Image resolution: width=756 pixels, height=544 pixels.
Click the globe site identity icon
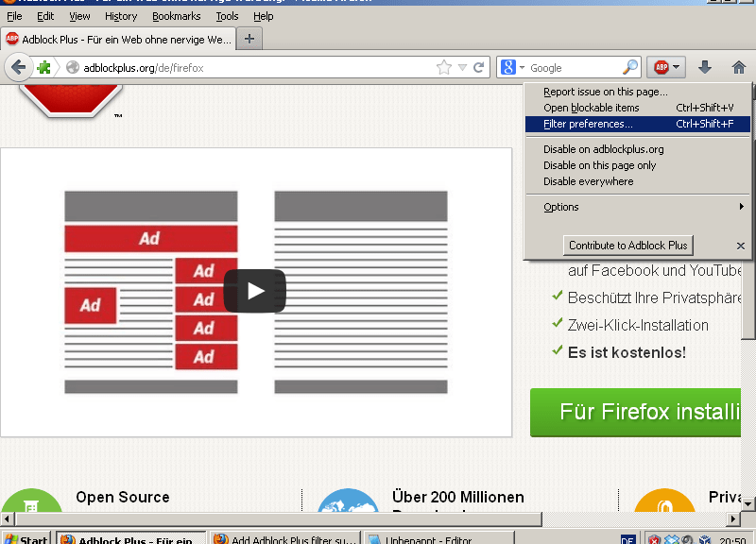click(x=73, y=67)
